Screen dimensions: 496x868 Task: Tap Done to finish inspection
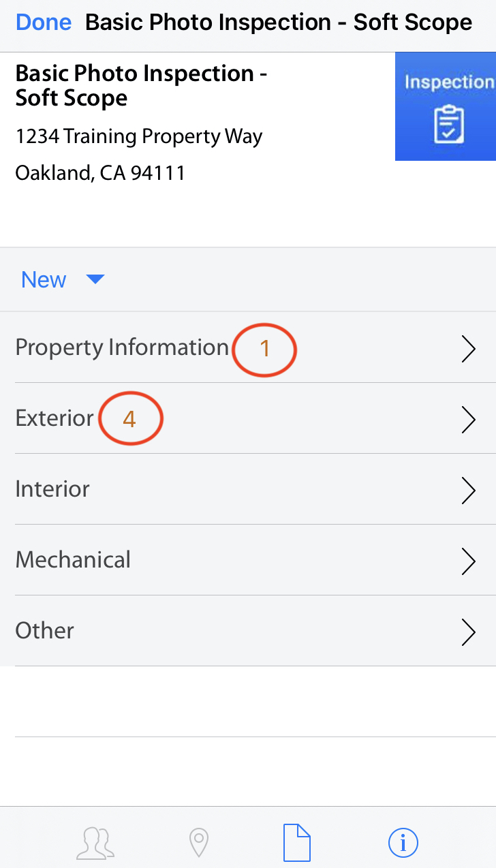point(44,22)
